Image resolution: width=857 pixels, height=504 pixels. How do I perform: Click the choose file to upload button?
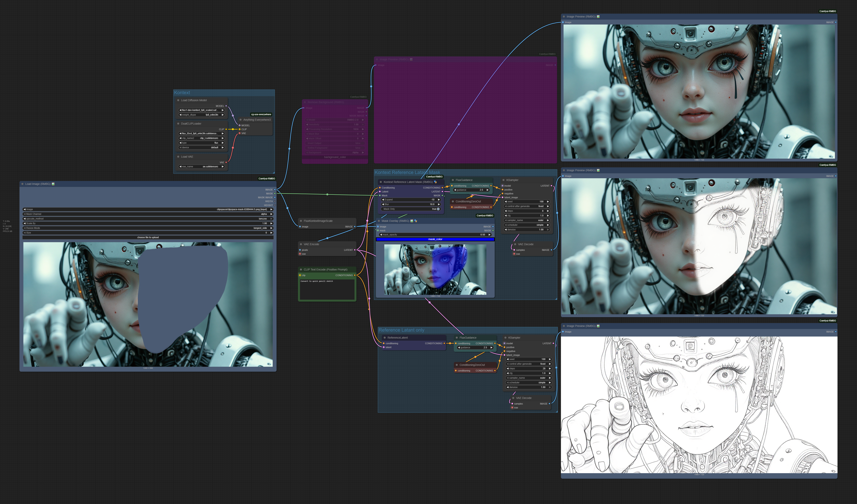[x=148, y=237]
